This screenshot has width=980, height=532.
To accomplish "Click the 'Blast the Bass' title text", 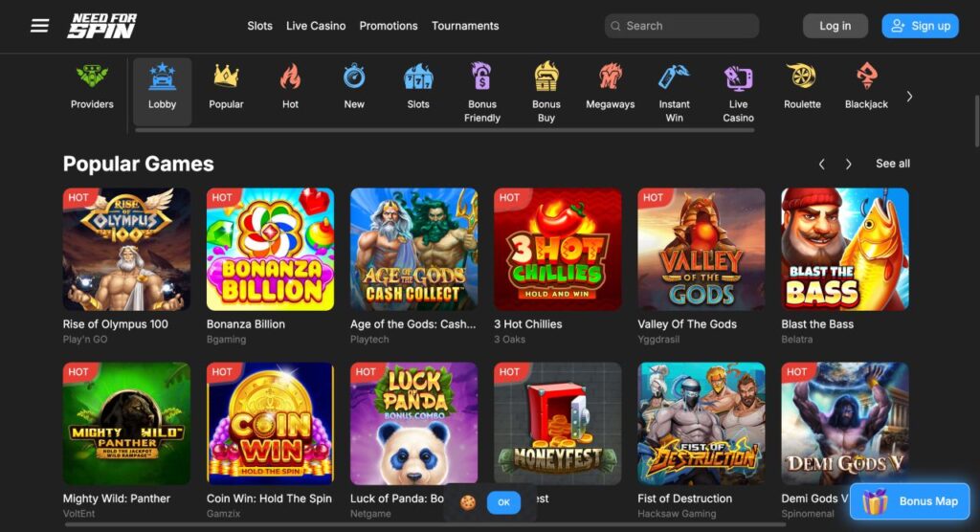I will (x=817, y=323).
